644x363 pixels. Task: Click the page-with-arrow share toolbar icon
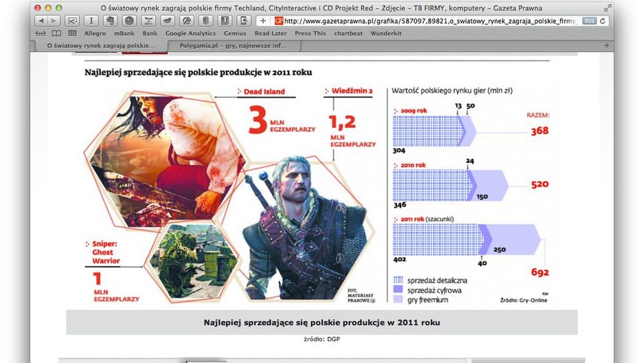[x=244, y=21]
